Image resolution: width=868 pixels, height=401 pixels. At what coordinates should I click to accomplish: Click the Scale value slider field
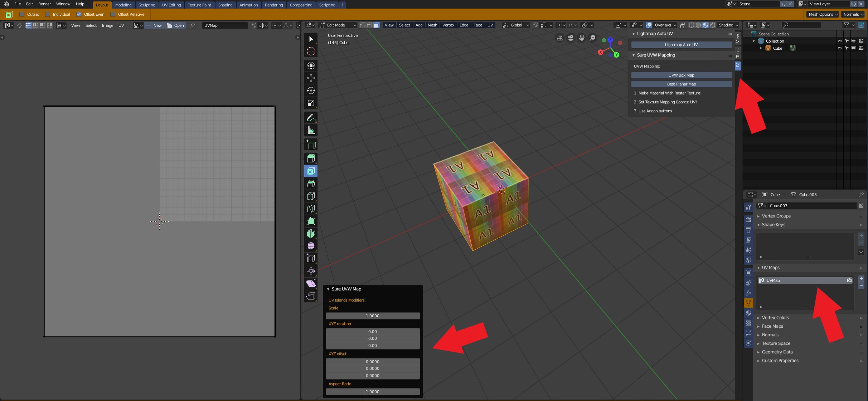click(372, 316)
